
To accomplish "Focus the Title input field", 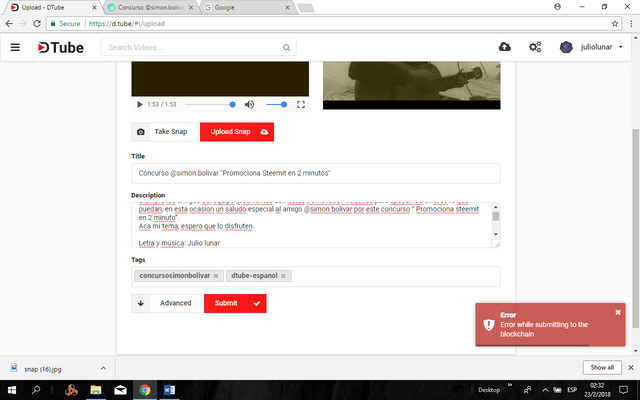I will [x=316, y=173].
